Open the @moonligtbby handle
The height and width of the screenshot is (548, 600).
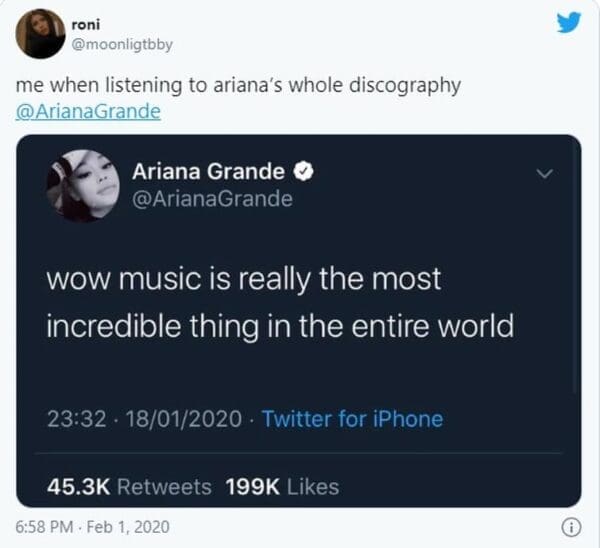tap(122, 45)
